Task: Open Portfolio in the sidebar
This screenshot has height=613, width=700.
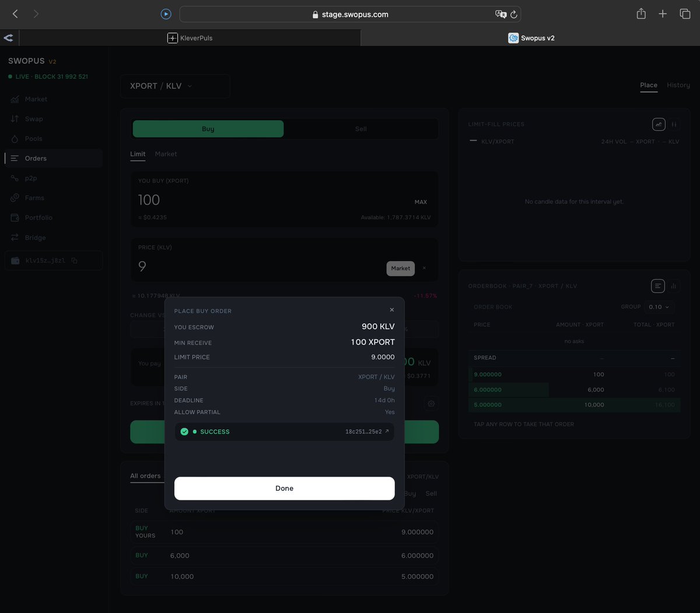Action: coord(54,218)
